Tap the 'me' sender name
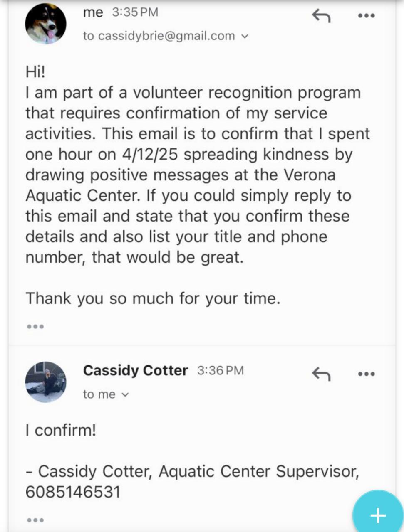This screenshot has height=532, width=404. point(93,12)
